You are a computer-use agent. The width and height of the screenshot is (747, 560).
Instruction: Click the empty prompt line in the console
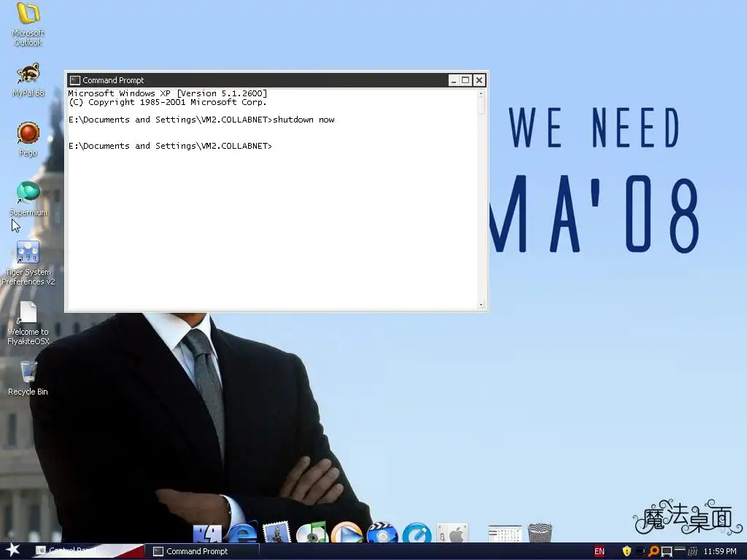point(170,146)
